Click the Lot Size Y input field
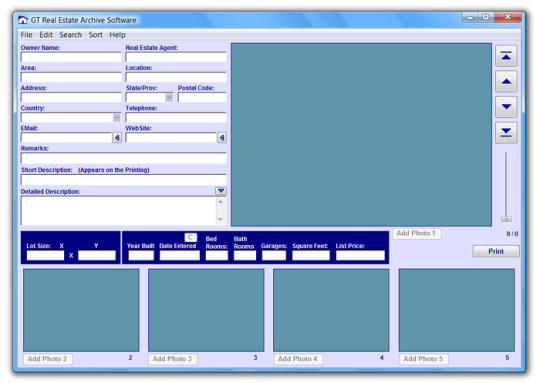 (x=97, y=256)
